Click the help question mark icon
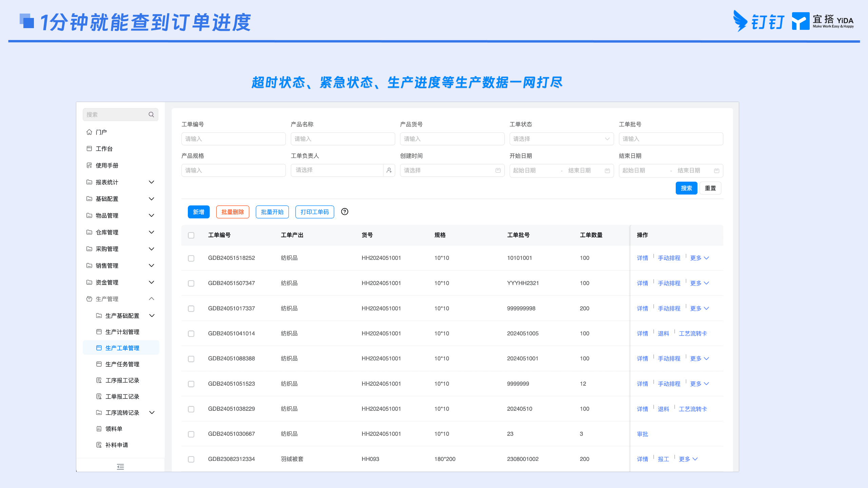This screenshot has width=868, height=488. pos(344,212)
